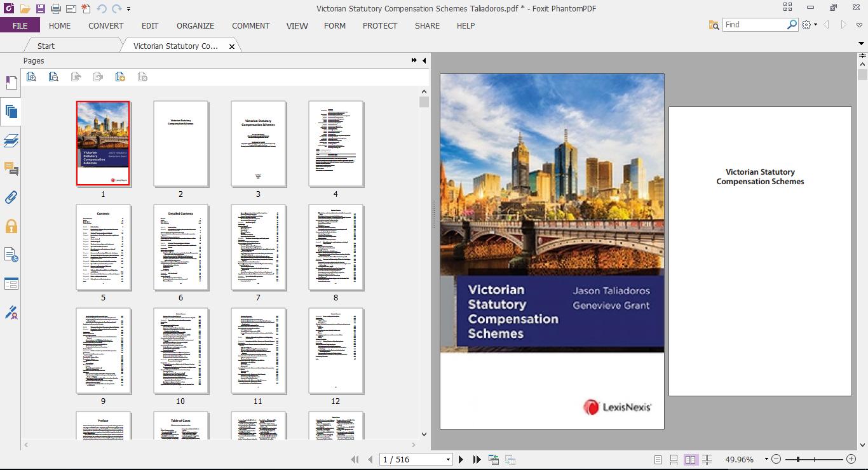Image resolution: width=868 pixels, height=470 pixels.
Task: Select page 1 cover thumbnail
Action: 103,144
